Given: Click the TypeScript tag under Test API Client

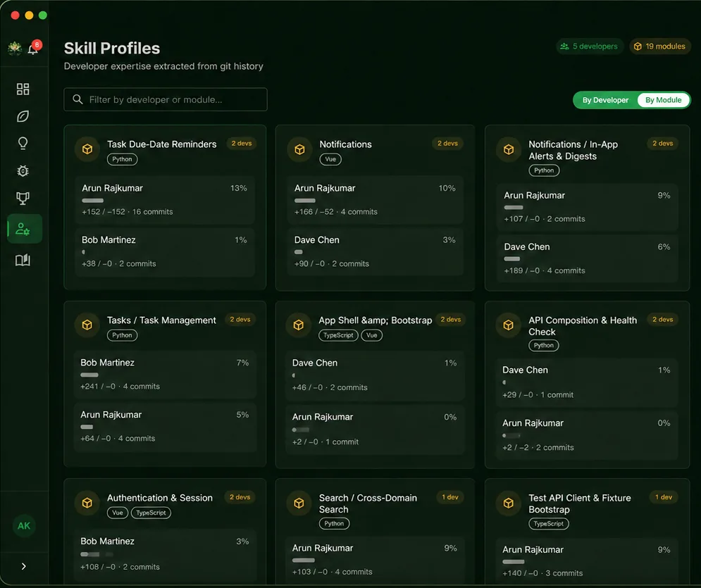Looking at the screenshot, I should click(x=549, y=524).
